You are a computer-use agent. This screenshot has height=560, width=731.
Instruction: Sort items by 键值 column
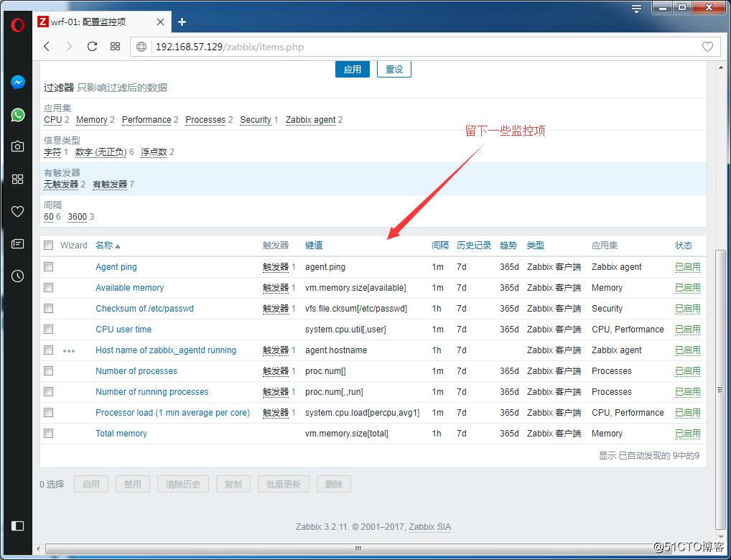point(314,246)
